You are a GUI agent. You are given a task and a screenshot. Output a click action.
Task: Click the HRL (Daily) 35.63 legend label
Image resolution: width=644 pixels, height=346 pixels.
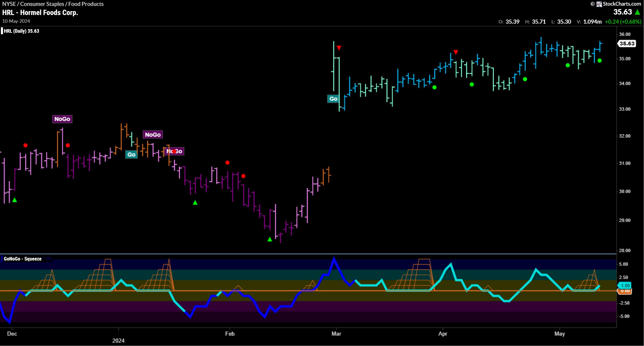pyautogui.click(x=21, y=31)
